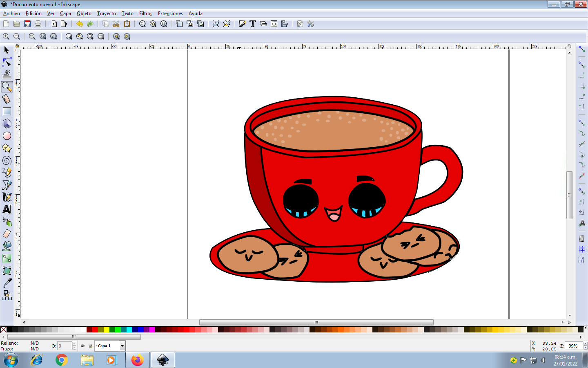Click the Extensiones menu
The width and height of the screenshot is (588, 368).
tap(170, 13)
